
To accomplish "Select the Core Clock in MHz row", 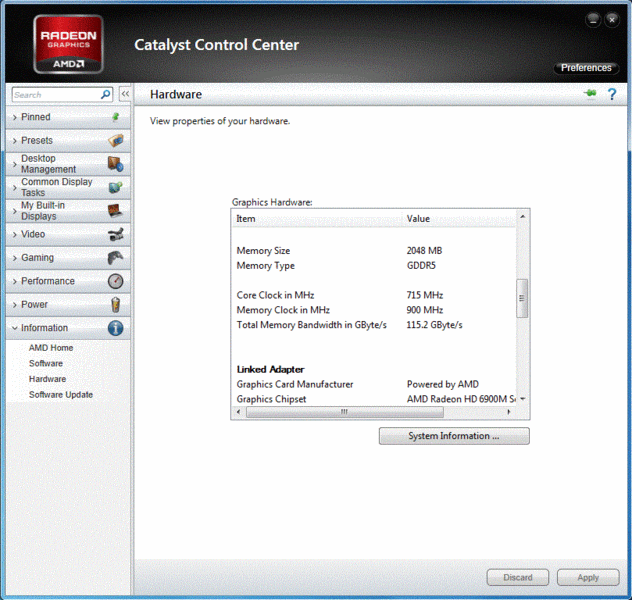I will click(374, 295).
